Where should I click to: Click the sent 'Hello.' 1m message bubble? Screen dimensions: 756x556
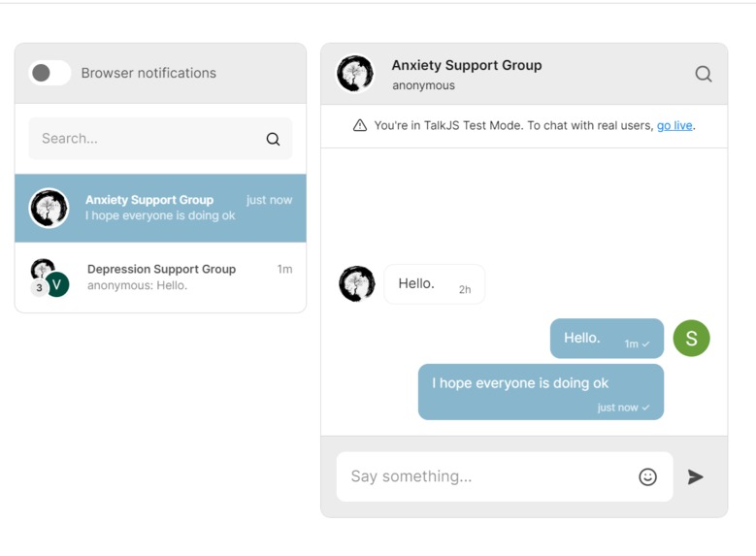(607, 338)
